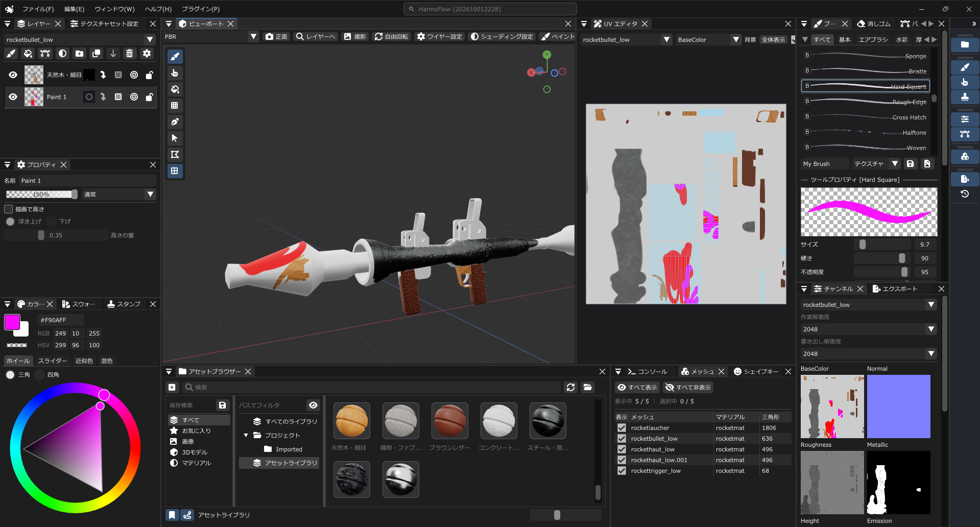
Task: Click the 検索 search field in asset browser
Action: point(371,388)
